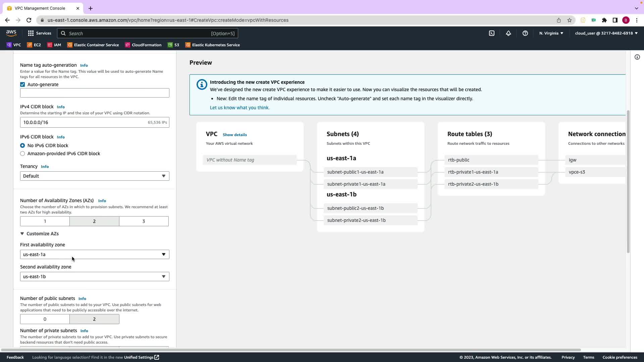The image size is (644, 362).
Task: Select Amazon-provided IPv6 CIDR block
Action: click(x=22, y=154)
